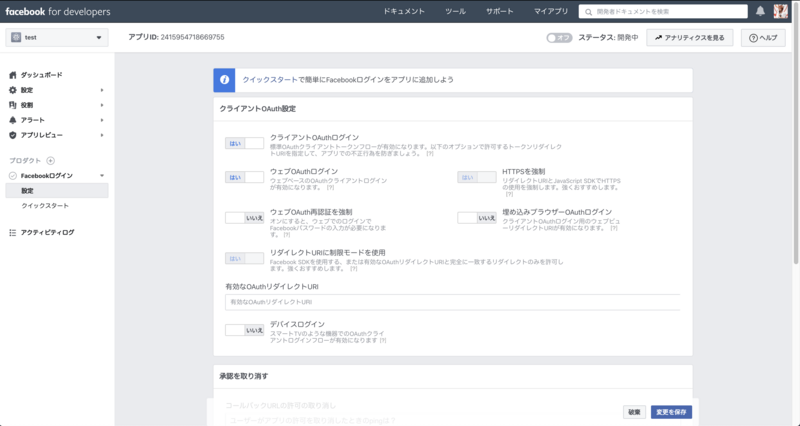Toggle クライアントOAuthログイン switch
The height and width of the screenshot is (426, 800).
coord(244,143)
